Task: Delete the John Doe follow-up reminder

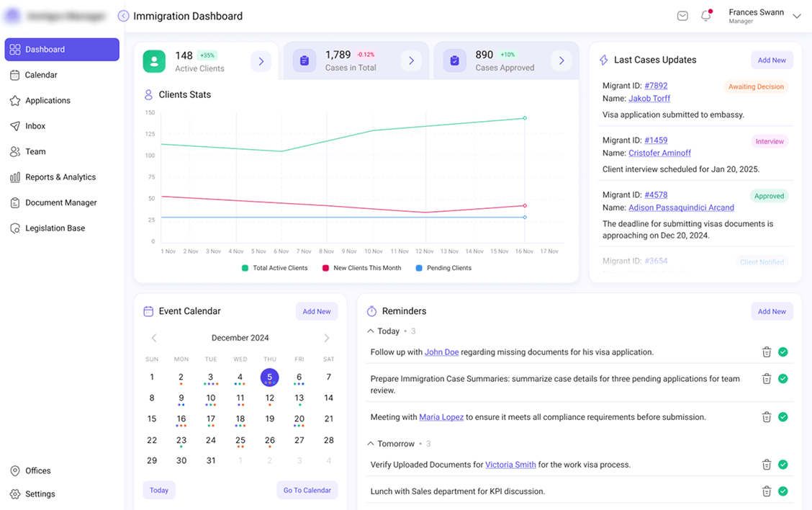Action: (767, 352)
